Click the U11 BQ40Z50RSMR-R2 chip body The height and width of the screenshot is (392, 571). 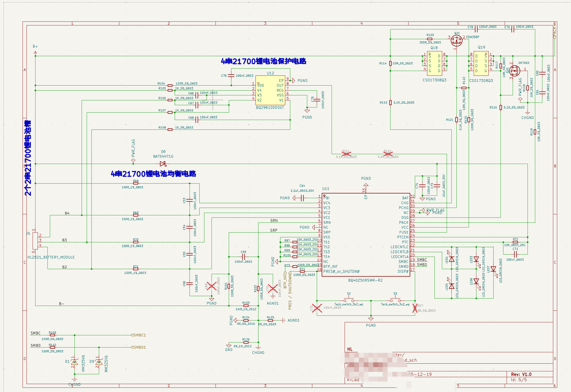click(x=366, y=235)
